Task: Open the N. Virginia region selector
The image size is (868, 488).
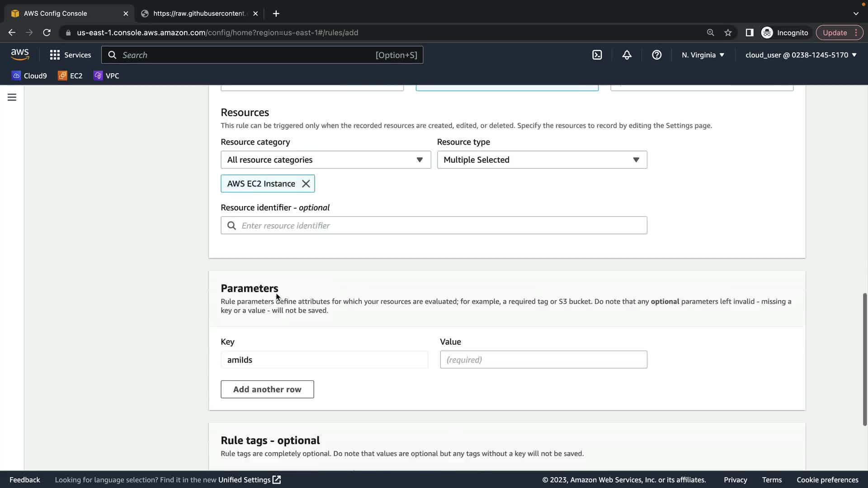Action: (703, 55)
